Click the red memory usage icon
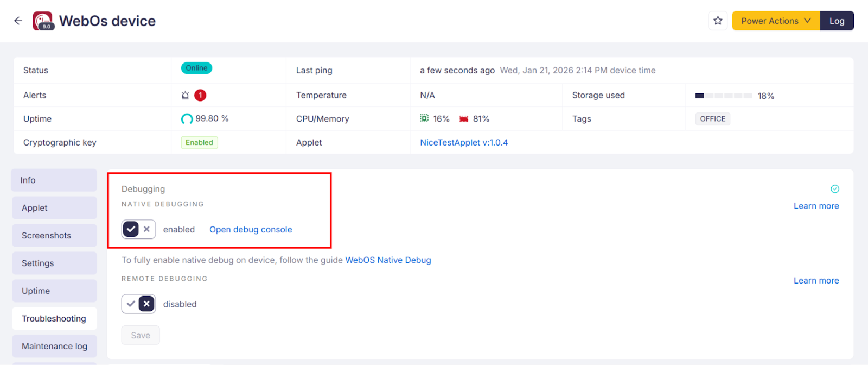 (464, 119)
